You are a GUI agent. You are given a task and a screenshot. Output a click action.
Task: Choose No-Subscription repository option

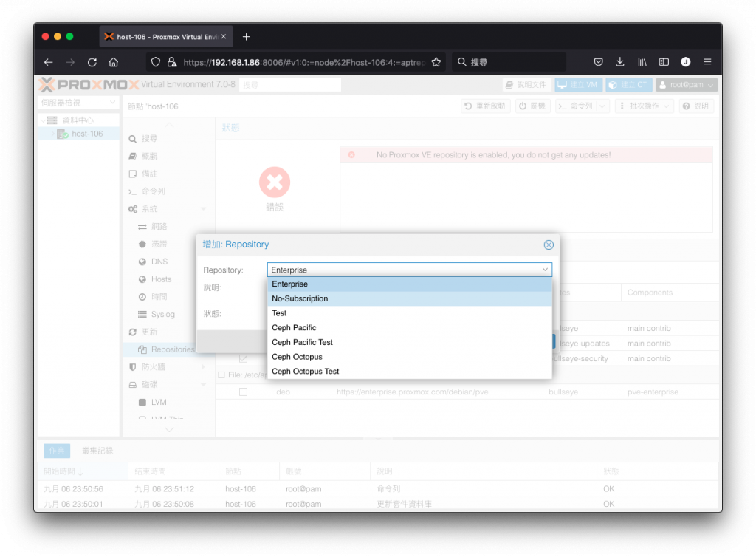409,298
